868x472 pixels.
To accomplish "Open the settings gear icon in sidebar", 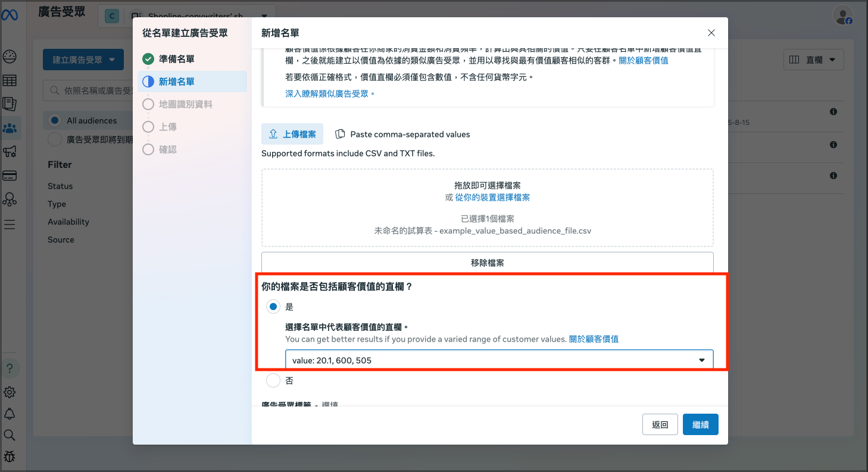I will click(10, 392).
